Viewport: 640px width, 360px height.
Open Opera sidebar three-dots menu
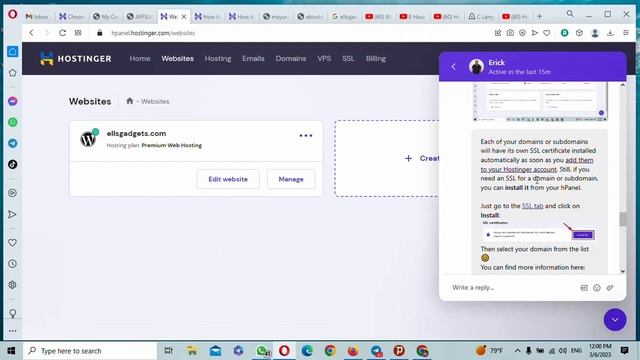(13, 331)
